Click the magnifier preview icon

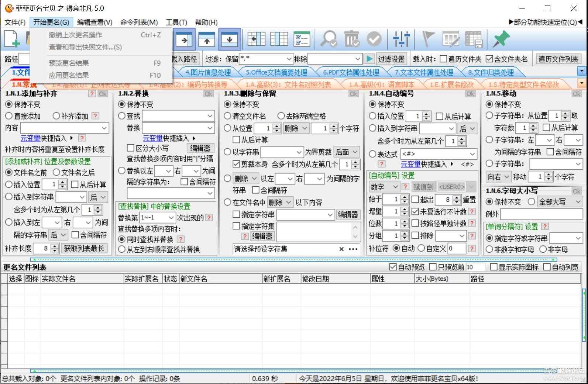click(329, 39)
